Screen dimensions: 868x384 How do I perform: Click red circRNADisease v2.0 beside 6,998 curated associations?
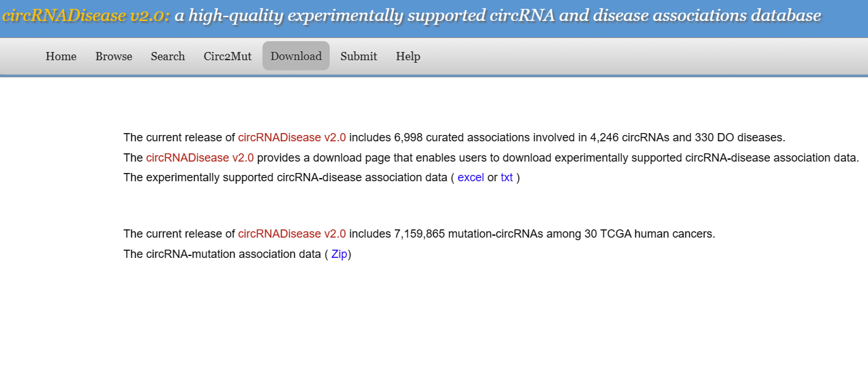pyautogui.click(x=292, y=138)
